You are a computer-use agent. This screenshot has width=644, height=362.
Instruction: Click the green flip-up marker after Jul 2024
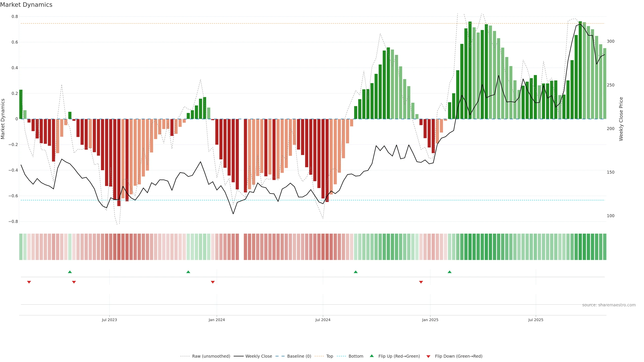click(x=356, y=272)
